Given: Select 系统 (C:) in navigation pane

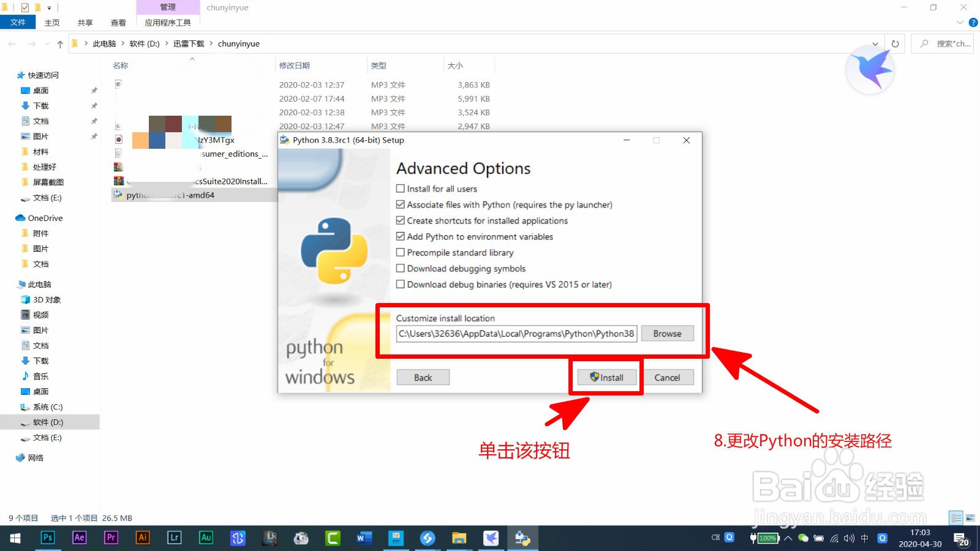Looking at the screenshot, I should point(48,407).
